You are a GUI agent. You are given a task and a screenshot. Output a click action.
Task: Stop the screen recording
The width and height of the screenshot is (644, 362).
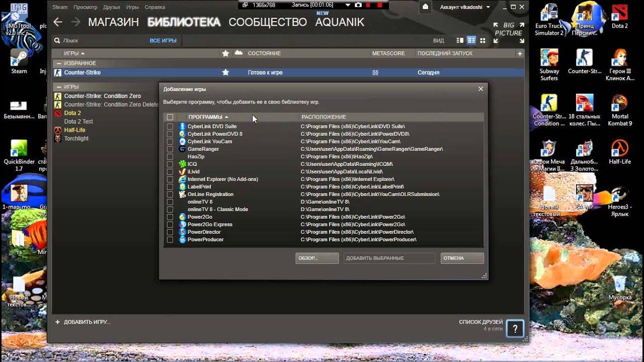pyautogui.click(x=380, y=5)
